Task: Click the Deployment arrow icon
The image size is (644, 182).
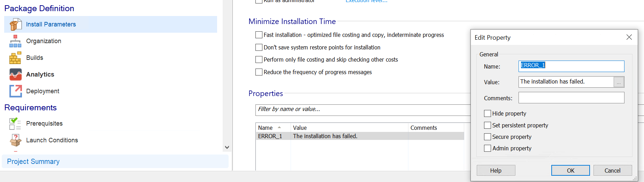Action: (15, 91)
